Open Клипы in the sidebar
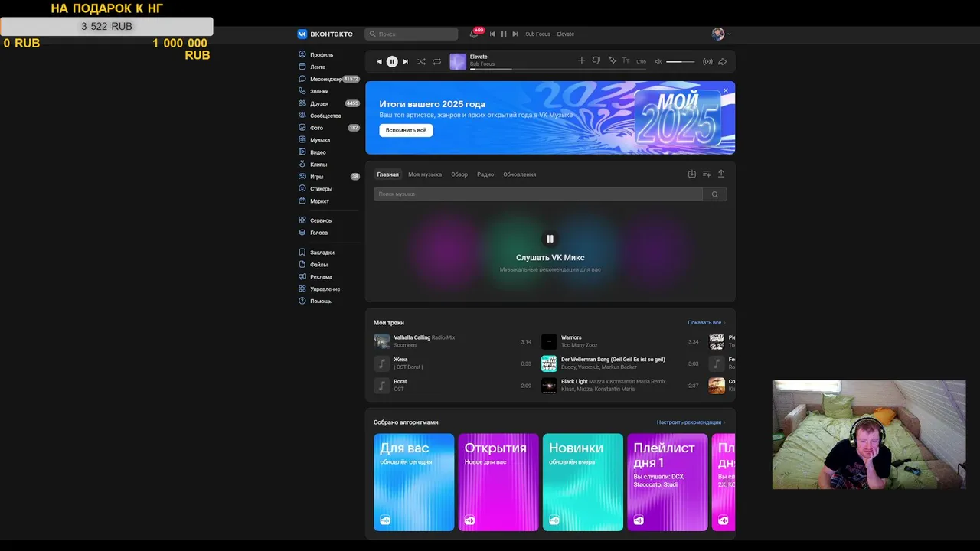 coord(328,165)
